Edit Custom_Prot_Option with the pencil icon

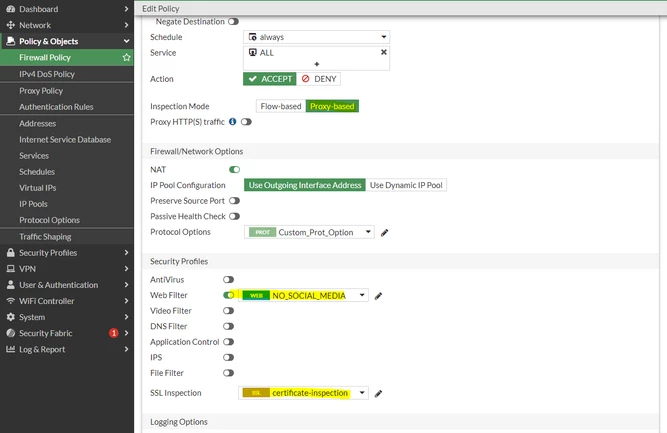click(x=385, y=232)
